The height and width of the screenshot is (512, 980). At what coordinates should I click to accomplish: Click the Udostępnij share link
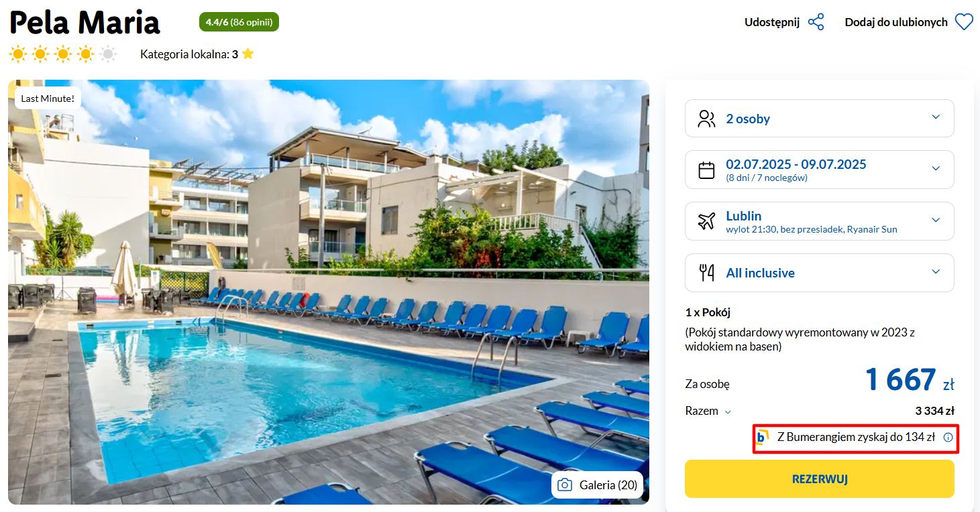point(771,22)
